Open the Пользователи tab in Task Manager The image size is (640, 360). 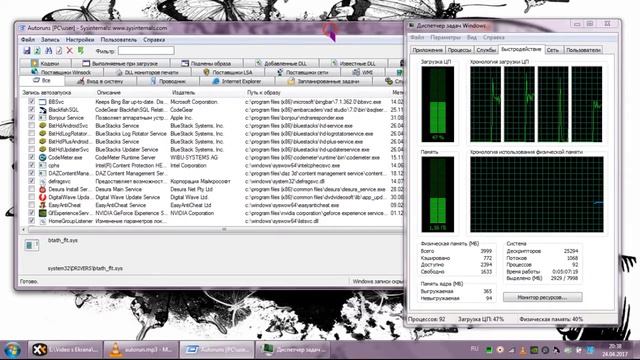coord(583,50)
